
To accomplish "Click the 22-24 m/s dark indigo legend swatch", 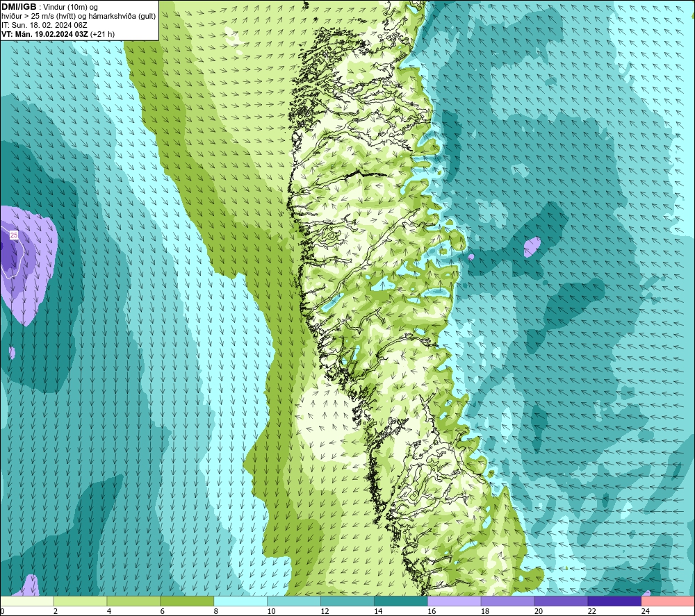I will pyautogui.click(x=615, y=601).
